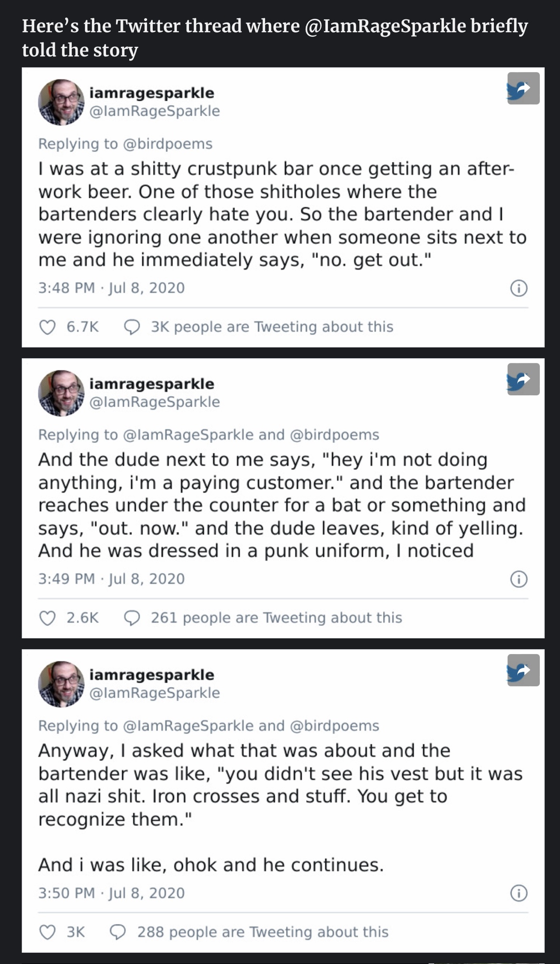Open the 3:48 PM · Jul 8, 2020 timestamp
The image size is (560, 964).
pos(111,288)
